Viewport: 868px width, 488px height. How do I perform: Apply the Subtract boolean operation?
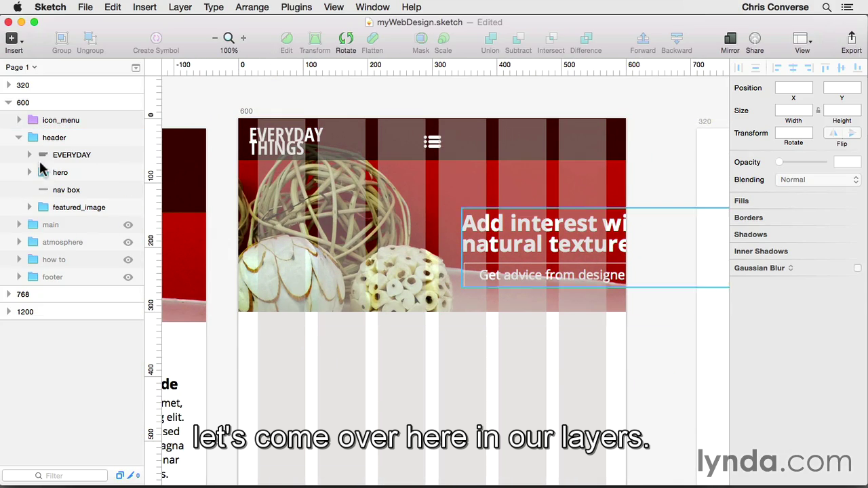(518, 39)
